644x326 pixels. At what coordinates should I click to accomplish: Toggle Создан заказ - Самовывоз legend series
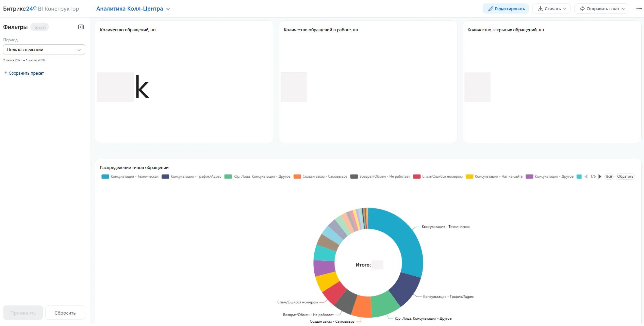click(320, 177)
